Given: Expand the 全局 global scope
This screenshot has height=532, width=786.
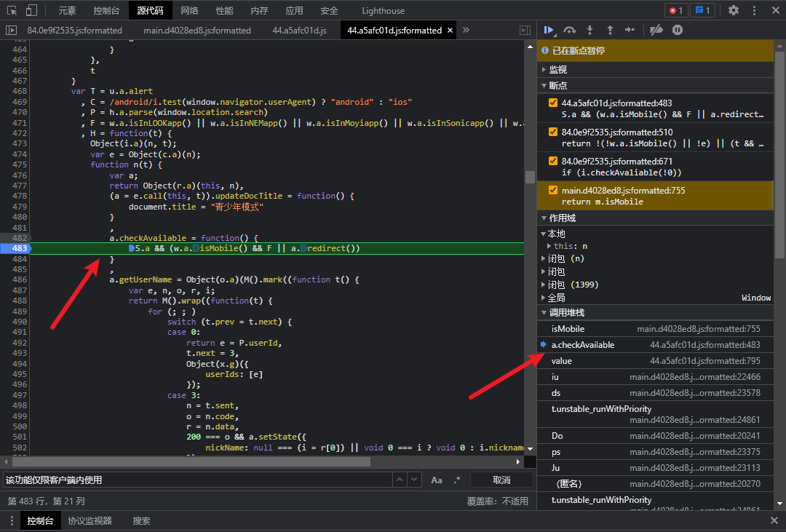Looking at the screenshot, I should pos(544,298).
